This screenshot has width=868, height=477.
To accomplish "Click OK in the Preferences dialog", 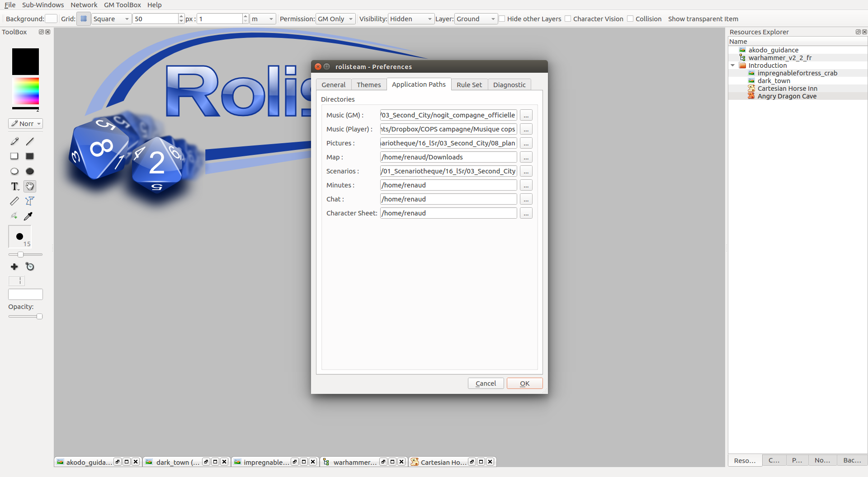I will [x=524, y=383].
